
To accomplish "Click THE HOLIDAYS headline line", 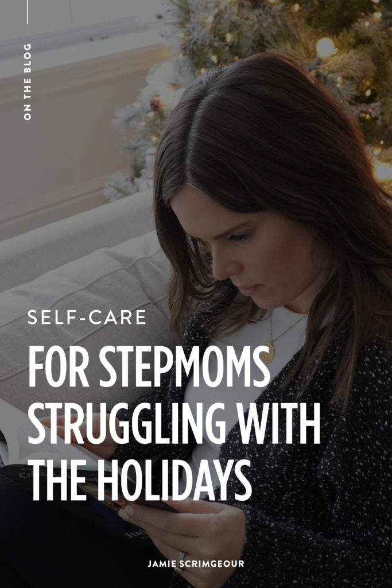I will [x=141, y=481].
